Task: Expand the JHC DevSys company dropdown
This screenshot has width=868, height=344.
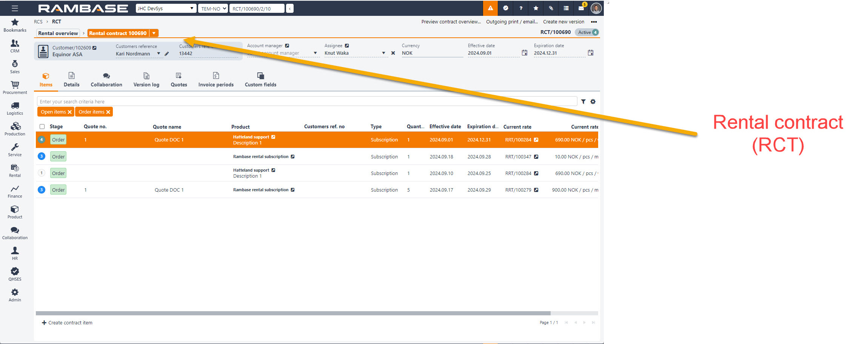Action: (x=192, y=8)
